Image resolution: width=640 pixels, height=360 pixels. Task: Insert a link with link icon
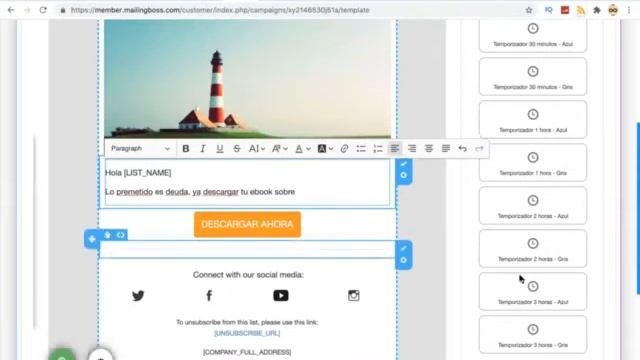pyautogui.click(x=344, y=149)
